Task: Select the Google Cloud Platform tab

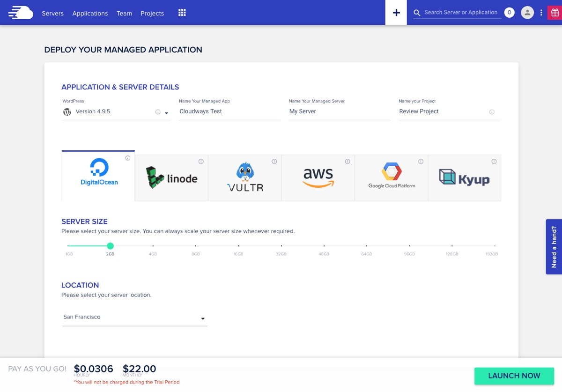Action: (x=392, y=178)
